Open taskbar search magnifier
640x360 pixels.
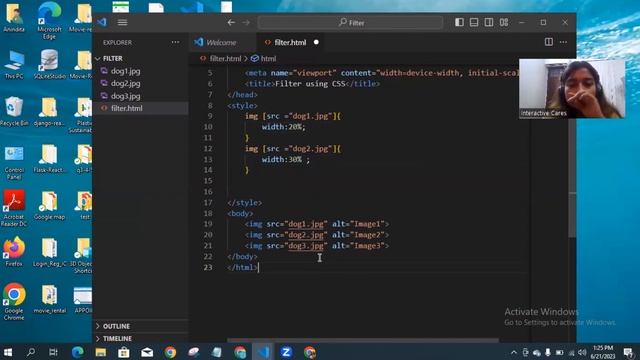31,352
